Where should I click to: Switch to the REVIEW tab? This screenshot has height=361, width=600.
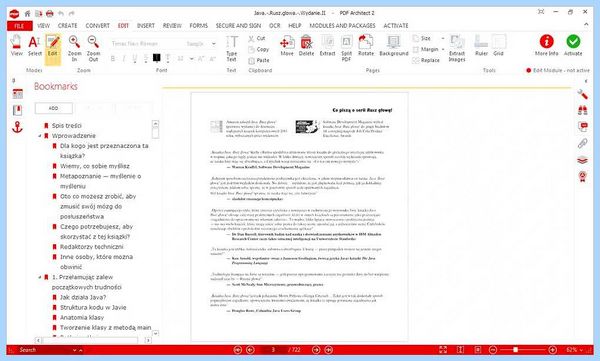tap(172, 26)
